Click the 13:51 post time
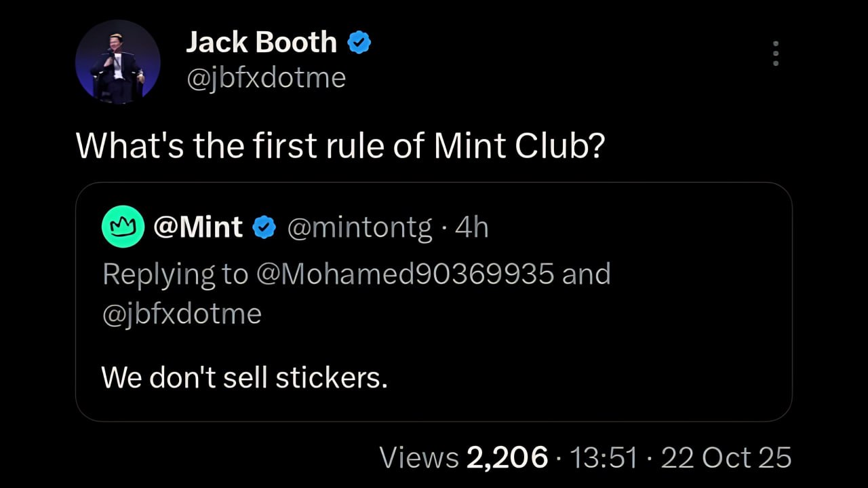 [x=604, y=457]
